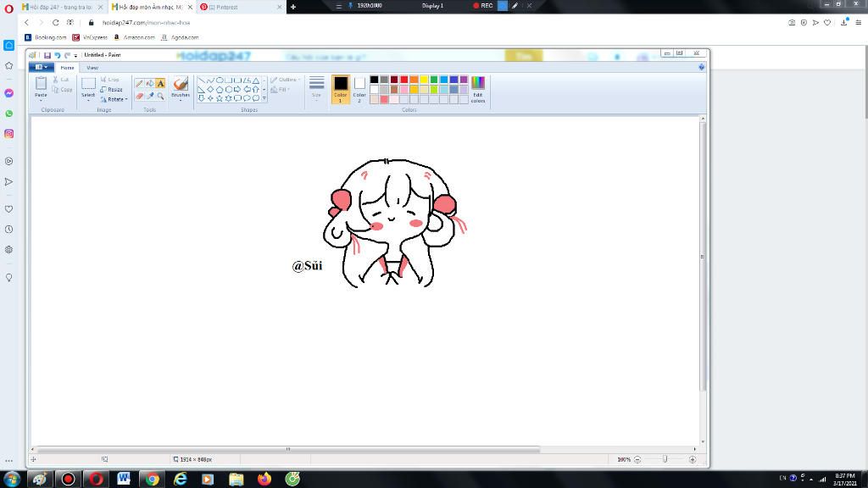868x488 pixels.
Task: Select the Fill with color bucket tool
Action: click(150, 84)
